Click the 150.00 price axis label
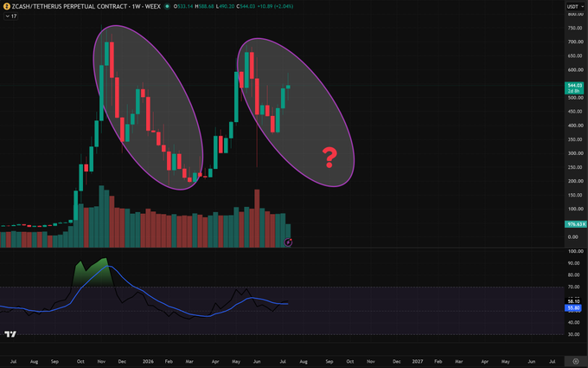The image size is (588, 368). coord(575,195)
